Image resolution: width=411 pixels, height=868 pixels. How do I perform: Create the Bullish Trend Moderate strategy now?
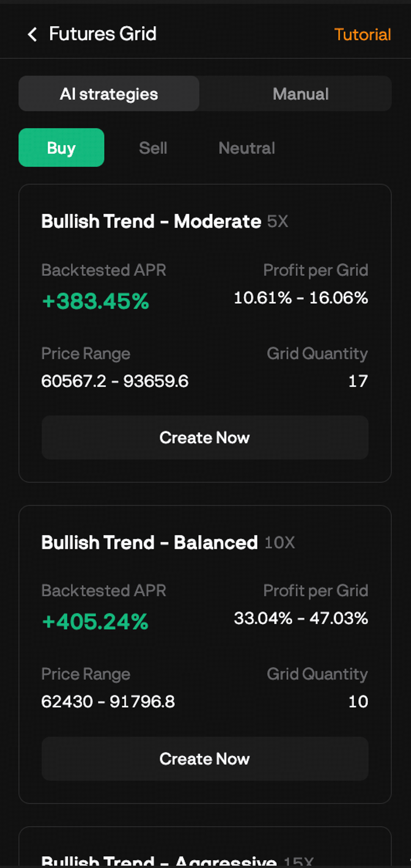click(x=205, y=437)
